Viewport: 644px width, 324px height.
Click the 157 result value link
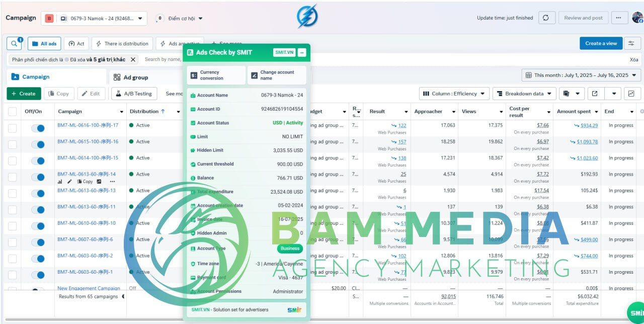point(402,142)
